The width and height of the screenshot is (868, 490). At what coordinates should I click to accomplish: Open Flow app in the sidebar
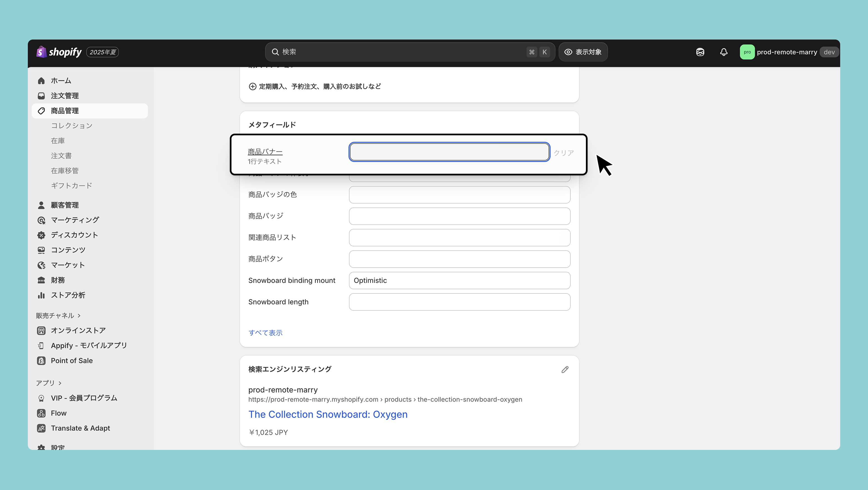click(58, 413)
